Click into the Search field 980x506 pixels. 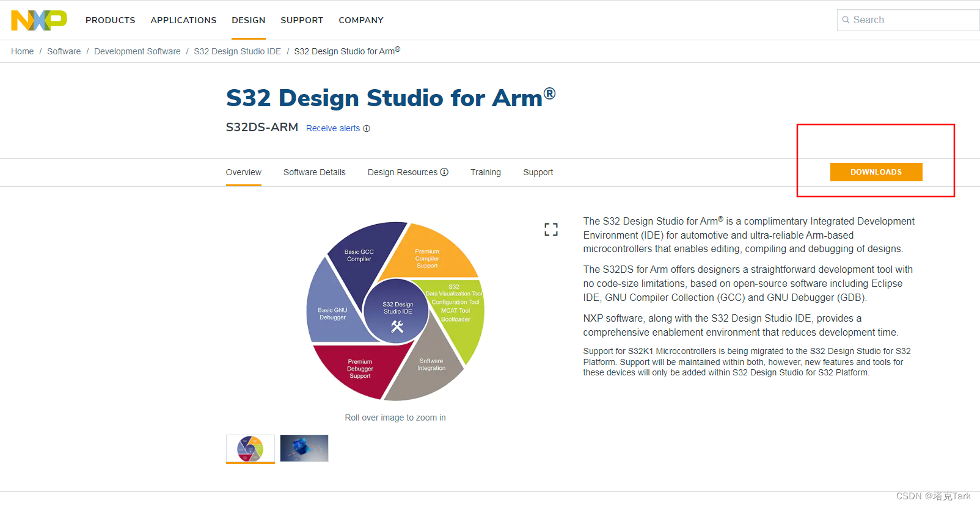tap(909, 20)
